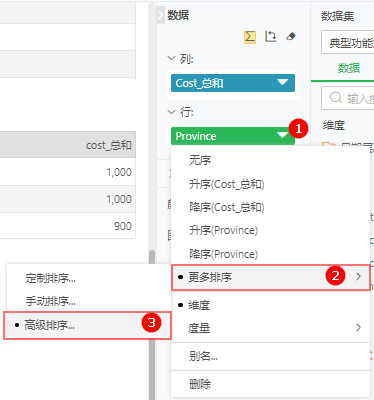Select 降序(Province) sorting
374x400 pixels.
coord(270,254)
